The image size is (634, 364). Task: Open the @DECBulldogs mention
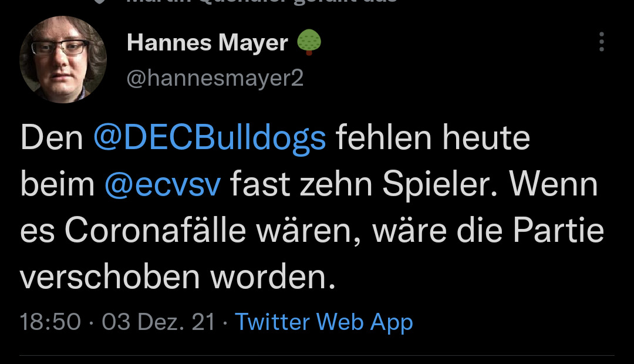210,139
